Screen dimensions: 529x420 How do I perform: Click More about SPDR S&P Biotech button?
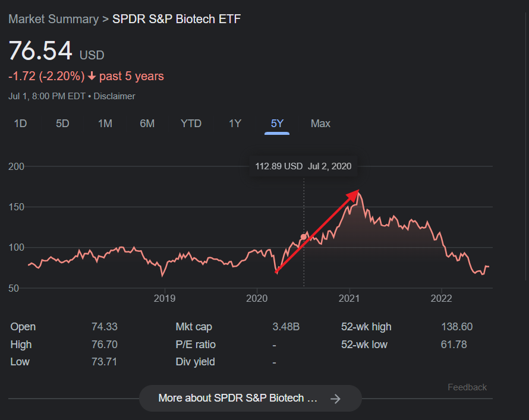pos(250,398)
